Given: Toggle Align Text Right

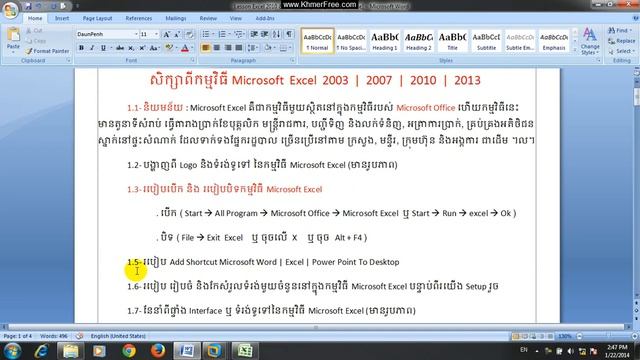Looking at the screenshot, I should pyautogui.click(x=228, y=48).
